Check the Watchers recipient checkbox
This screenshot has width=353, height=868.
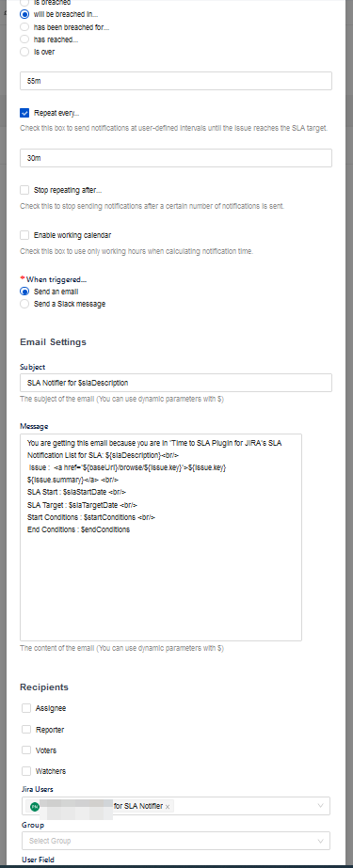(26, 770)
